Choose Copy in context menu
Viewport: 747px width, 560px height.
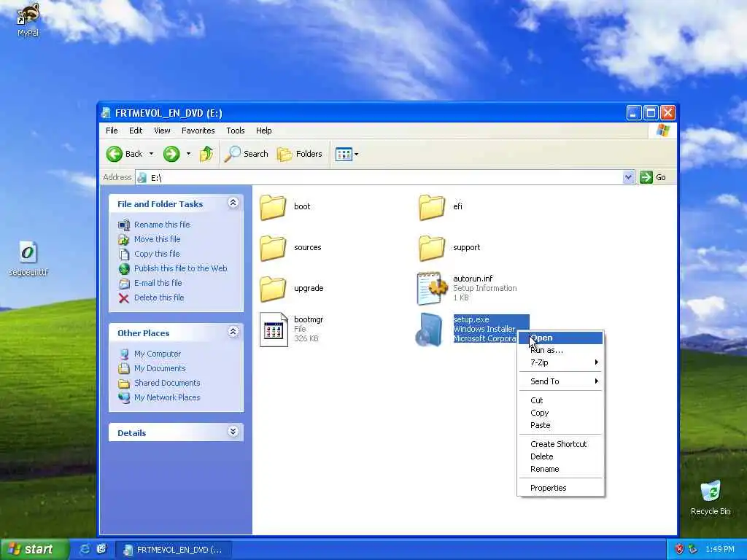coord(561,413)
